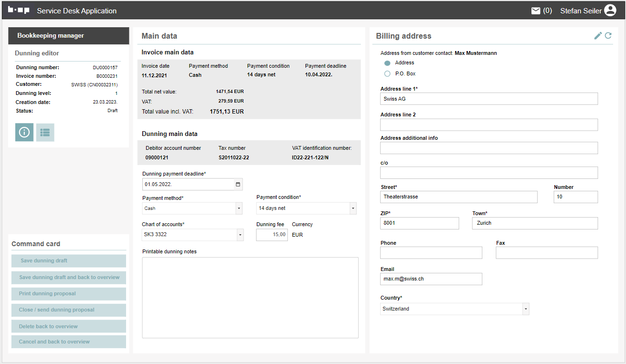The image size is (626, 364).
Task: Click the Address line 2 input field
Action: click(x=489, y=125)
